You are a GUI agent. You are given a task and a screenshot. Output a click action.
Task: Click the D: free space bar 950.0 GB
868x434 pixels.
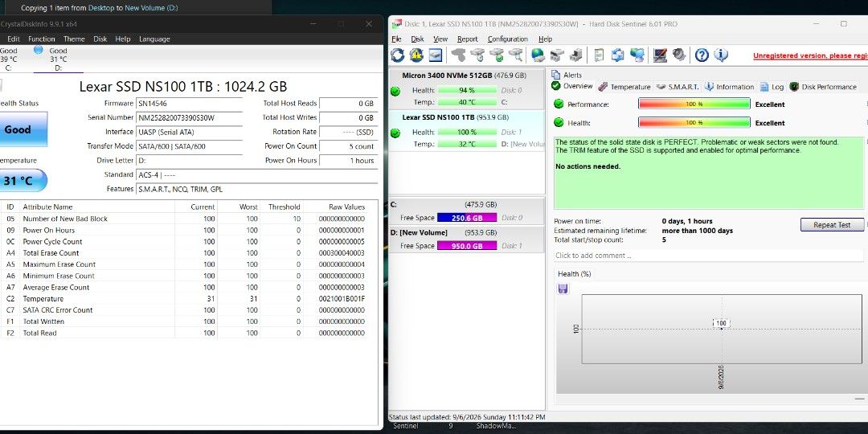click(x=467, y=246)
